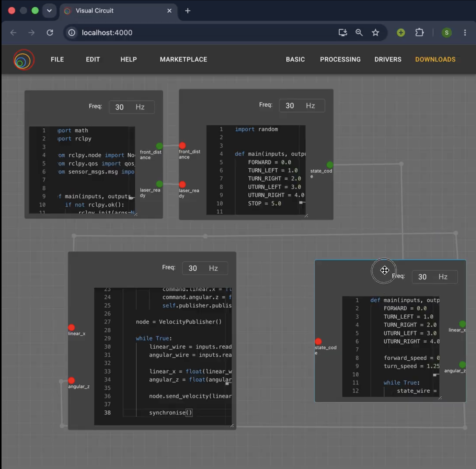Screen dimensions: 476x469
Task: Click red angular_z input port
Action: [72, 380]
